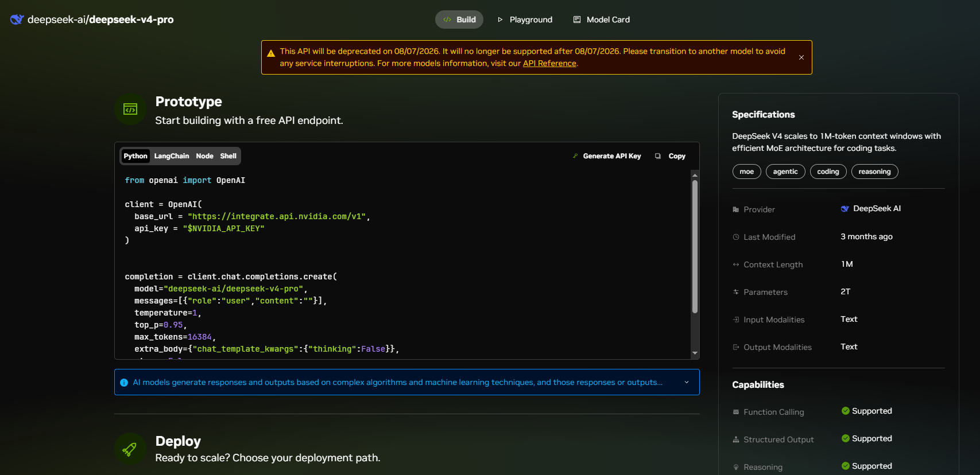980x475 pixels.
Task: Click the Structured Output icon
Action: (736, 439)
